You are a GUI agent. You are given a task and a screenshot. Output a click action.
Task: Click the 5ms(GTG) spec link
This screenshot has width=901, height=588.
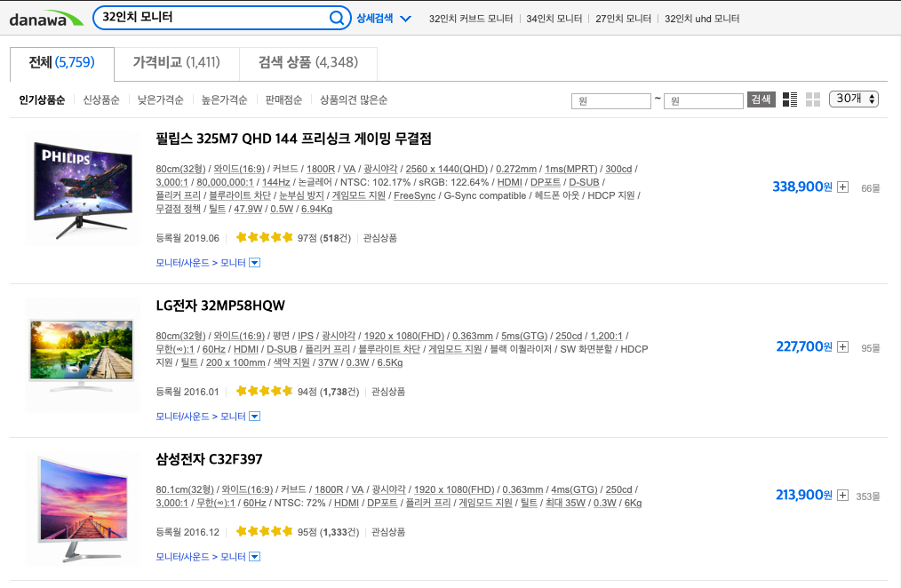(524, 336)
